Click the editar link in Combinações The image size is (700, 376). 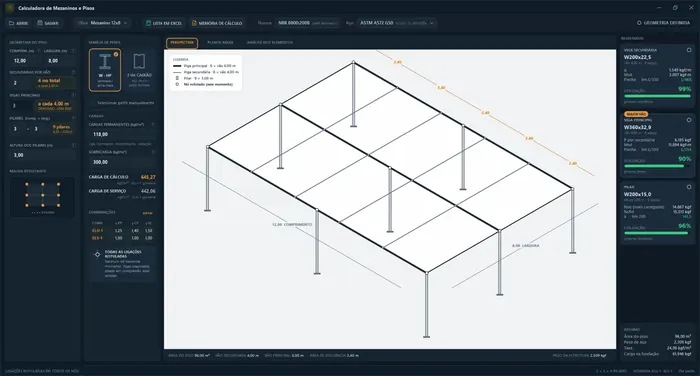point(147,213)
